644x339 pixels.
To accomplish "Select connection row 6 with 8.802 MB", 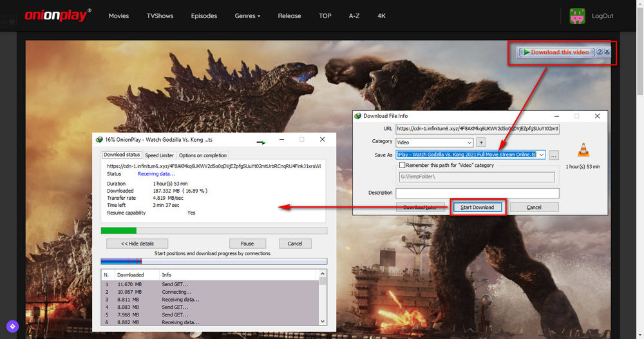I will click(209, 322).
